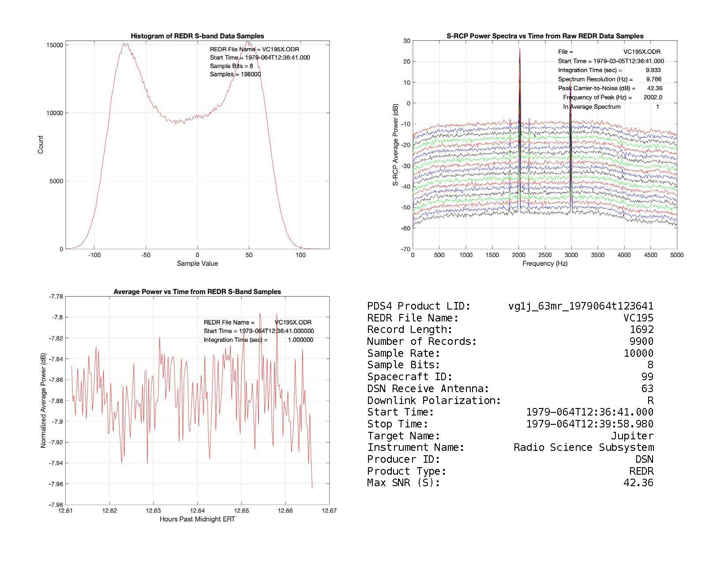Click the 'Downlink Polarization:' label
The width and height of the screenshot is (728, 563).
434,401
